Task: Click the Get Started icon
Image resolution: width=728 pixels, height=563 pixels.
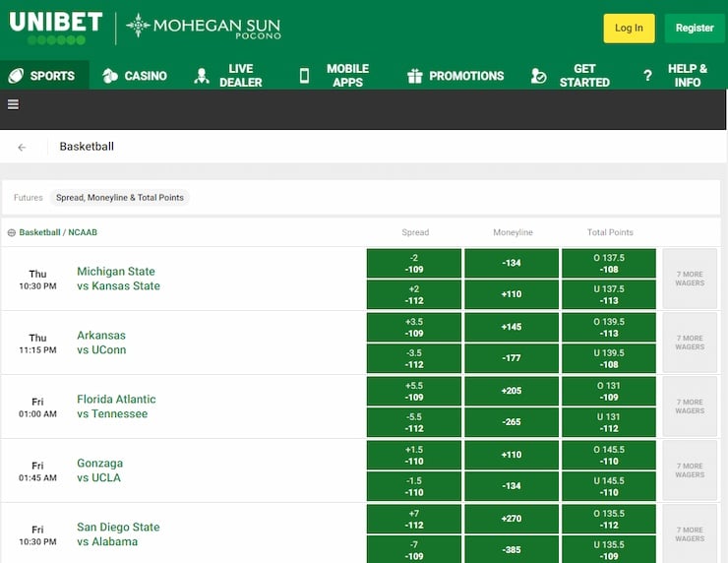Action: (x=538, y=76)
